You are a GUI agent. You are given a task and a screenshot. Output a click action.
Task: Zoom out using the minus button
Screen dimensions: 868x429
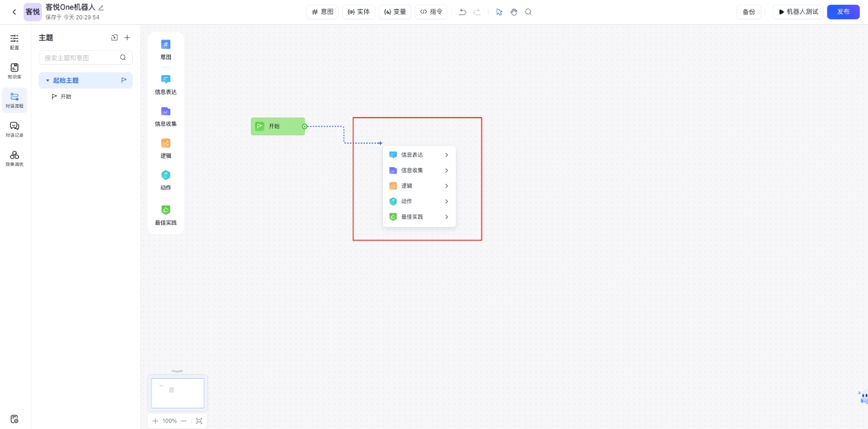(x=184, y=421)
